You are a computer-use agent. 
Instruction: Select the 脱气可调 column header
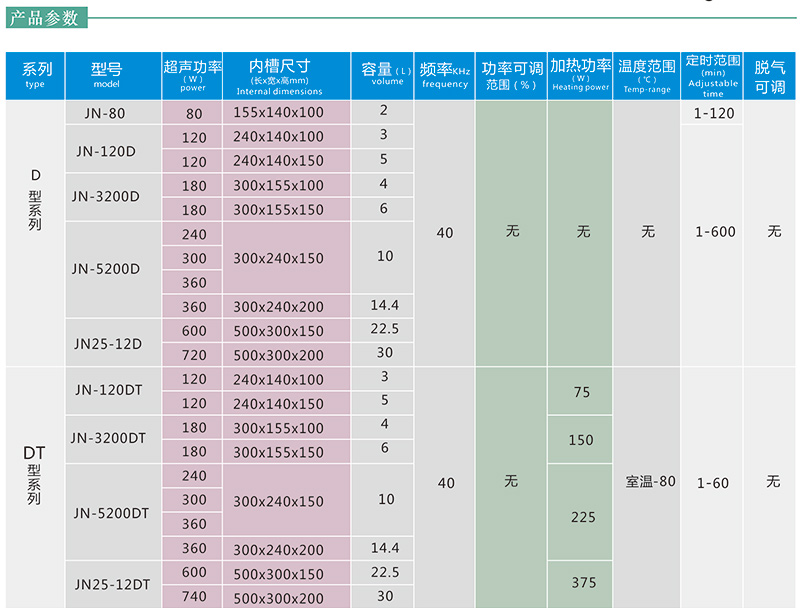pos(770,76)
